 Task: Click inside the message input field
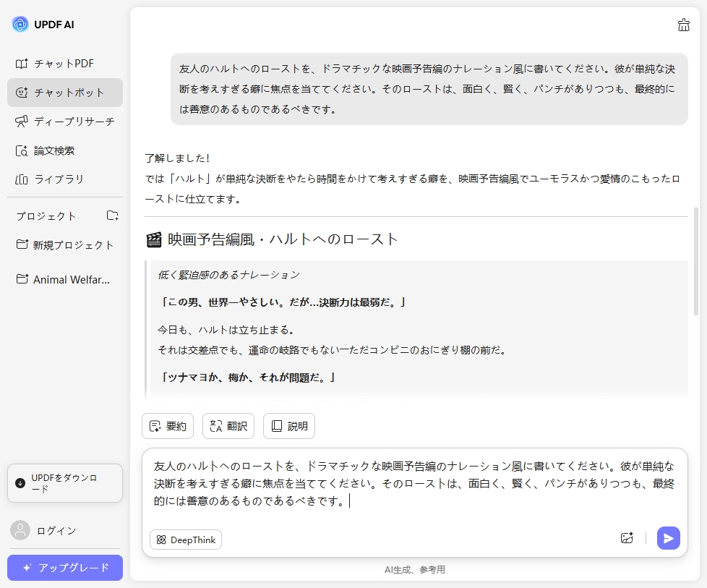click(412, 481)
